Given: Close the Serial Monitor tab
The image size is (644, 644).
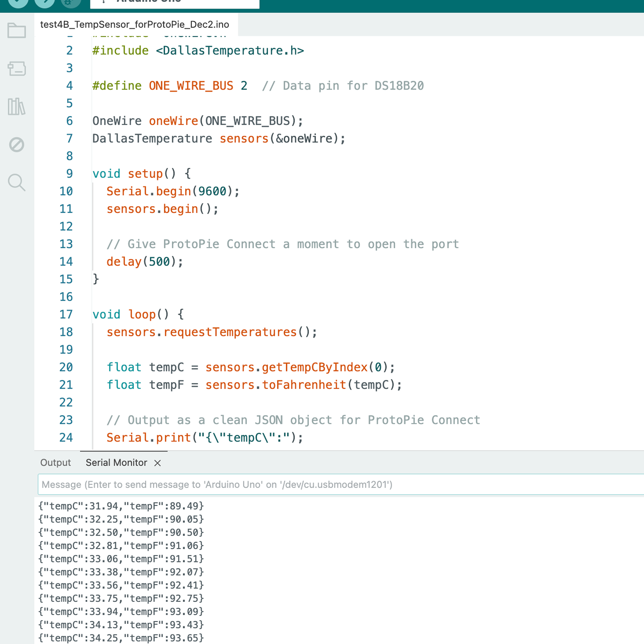Looking at the screenshot, I should 157,463.
